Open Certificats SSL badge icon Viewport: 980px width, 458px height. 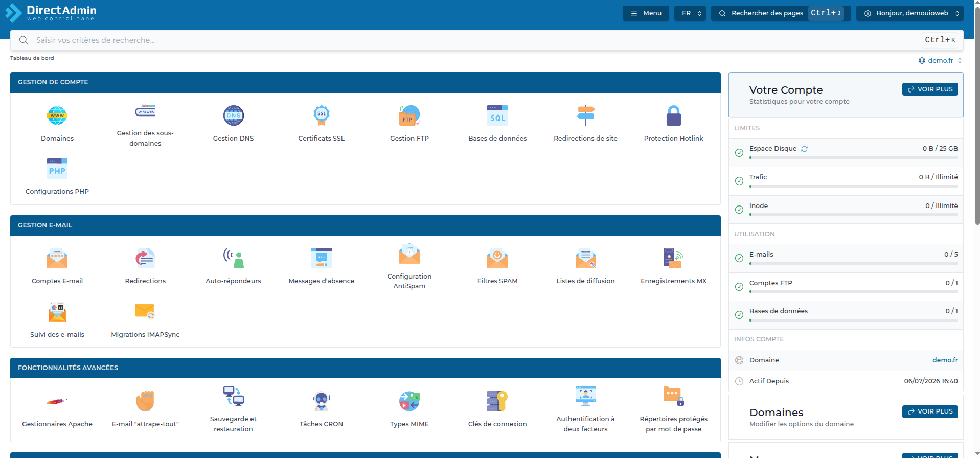322,116
